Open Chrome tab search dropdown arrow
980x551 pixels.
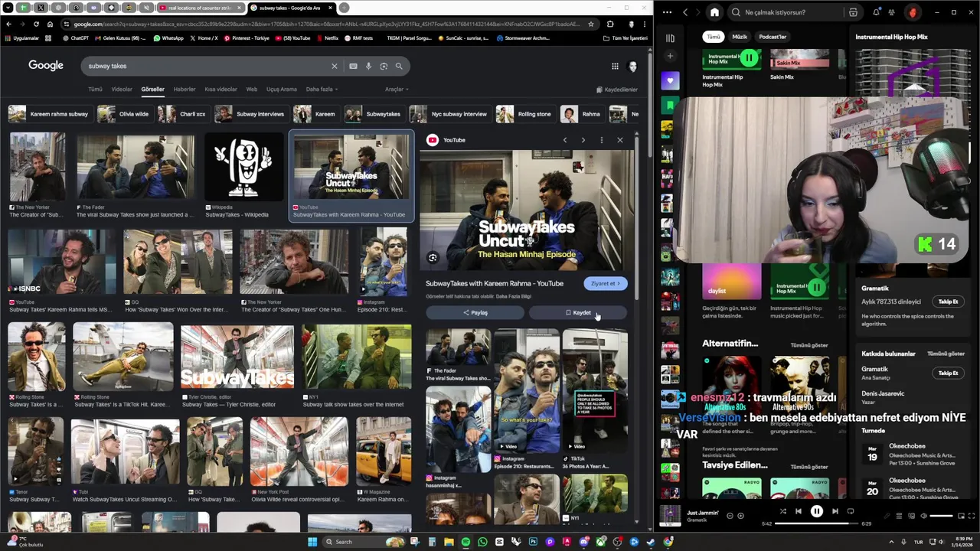tap(8, 8)
